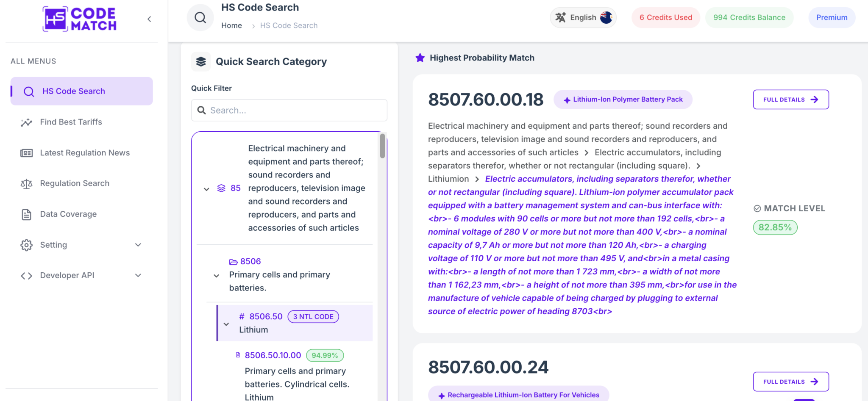Click the flag icon in the language selector

[x=606, y=17]
